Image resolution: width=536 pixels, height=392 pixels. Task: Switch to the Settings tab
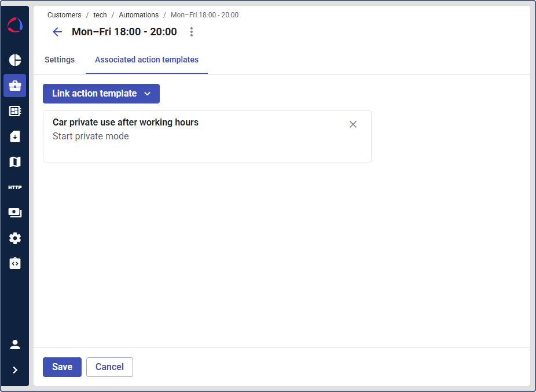(x=59, y=60)
